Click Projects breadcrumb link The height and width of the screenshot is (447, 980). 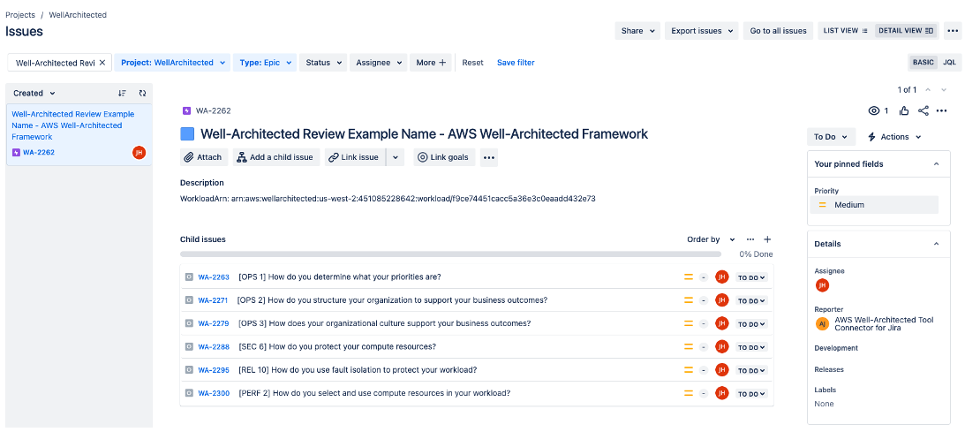tap(20, 14)
